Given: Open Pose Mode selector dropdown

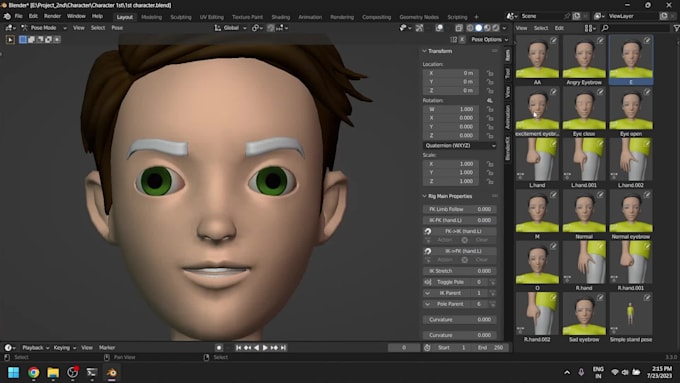Looking at the screenshot, I should [x=44, y=28].
